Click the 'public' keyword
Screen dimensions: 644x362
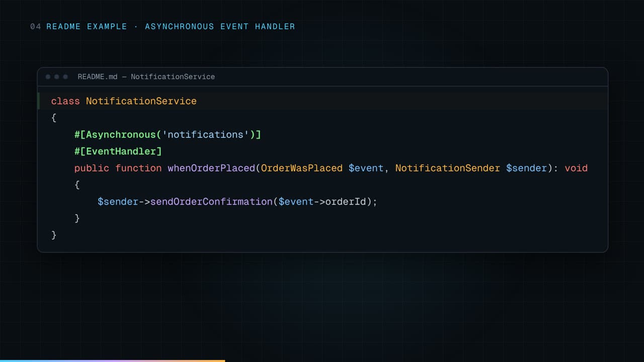point(92,168)
